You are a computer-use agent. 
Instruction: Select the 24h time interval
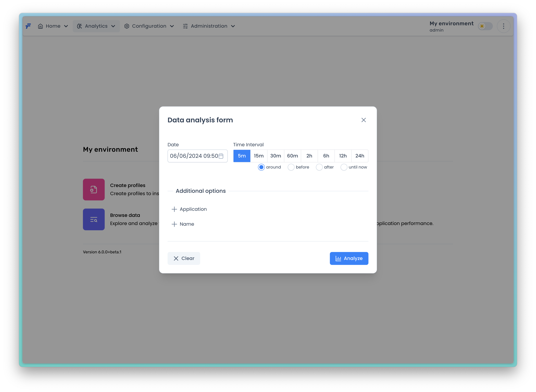pyautogui.click(x=359, y=156)
